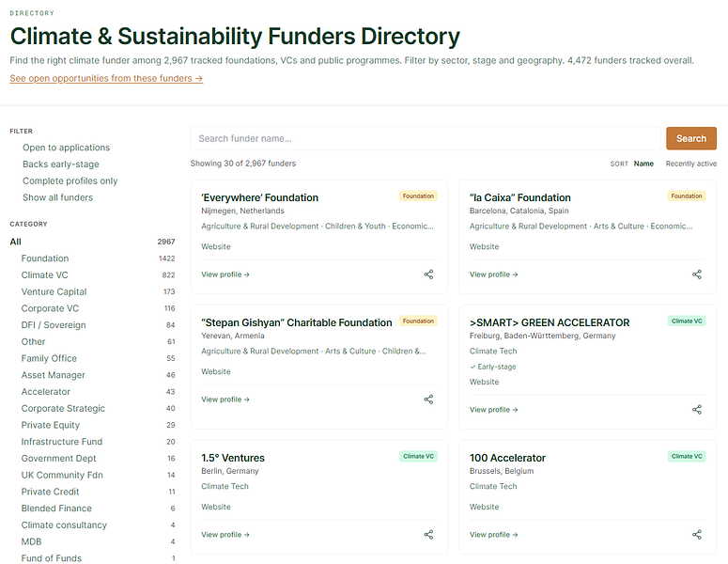Viewport: 728px width, 564px height.
Task: Select the Private Equity category
Action: pyautogui.click(x=98, y=425)
